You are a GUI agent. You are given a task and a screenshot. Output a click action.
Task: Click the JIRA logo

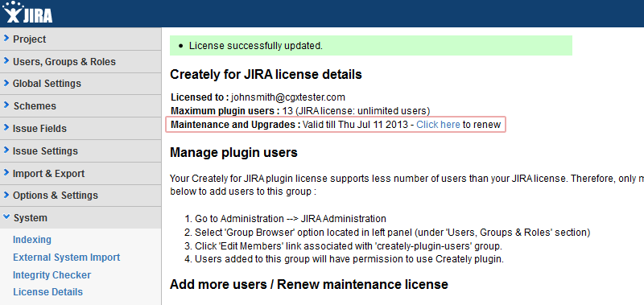click(x=27, y=12)
